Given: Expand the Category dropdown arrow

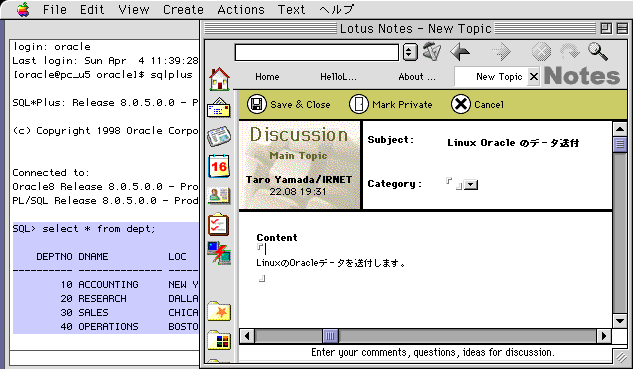Looking at the screenshot, I should tap(471, 185).
